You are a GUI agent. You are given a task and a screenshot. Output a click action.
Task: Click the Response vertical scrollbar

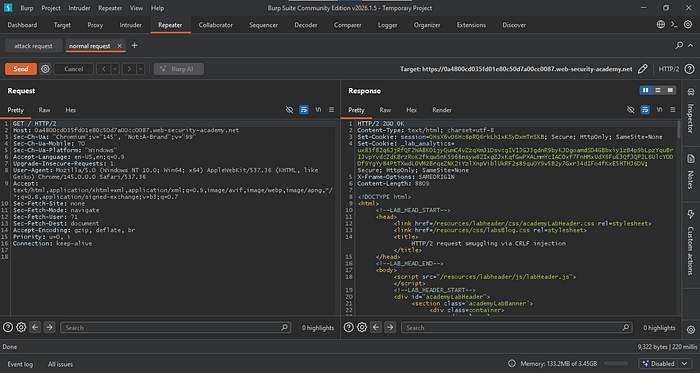679,129
